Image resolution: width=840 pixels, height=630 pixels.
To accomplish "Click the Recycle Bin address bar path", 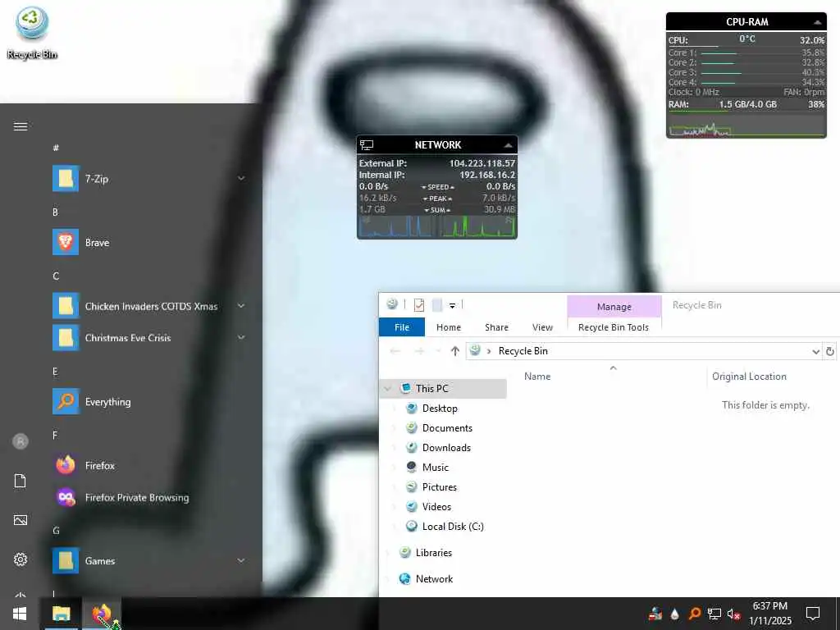I will click(x=523, y=351).
